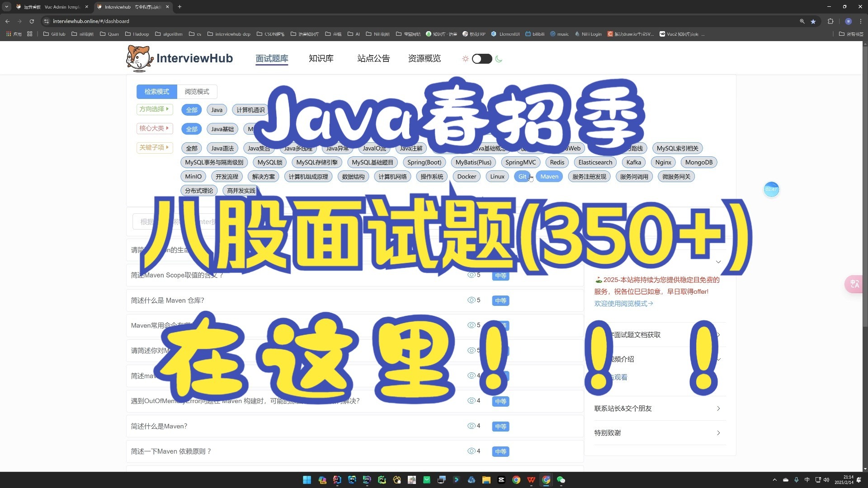The image size is (868, 488).
Task: Click the InterviewHub hamster logo
Action: pyautogui.click(x=139, y=58)
